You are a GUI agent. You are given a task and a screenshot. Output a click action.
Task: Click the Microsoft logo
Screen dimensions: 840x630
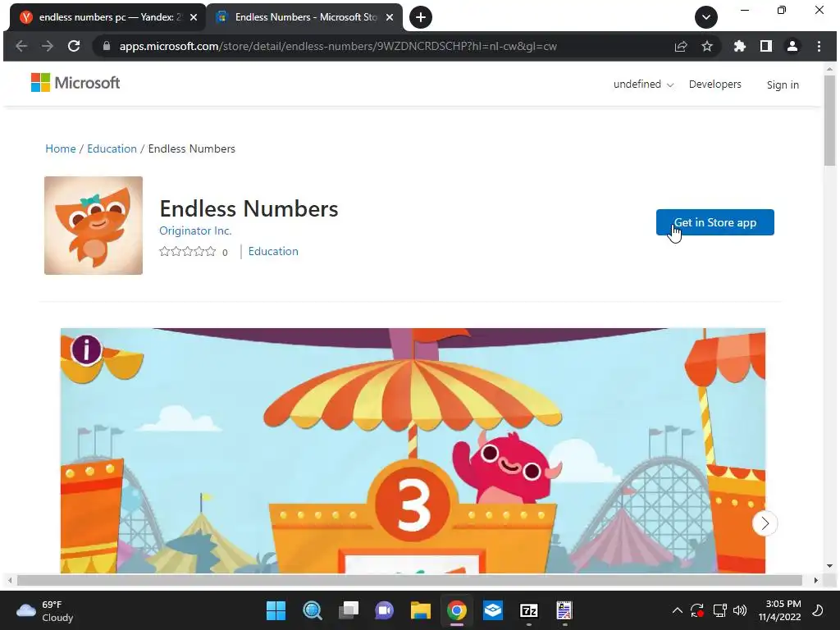pyautogui.click(x=75, y=83)
